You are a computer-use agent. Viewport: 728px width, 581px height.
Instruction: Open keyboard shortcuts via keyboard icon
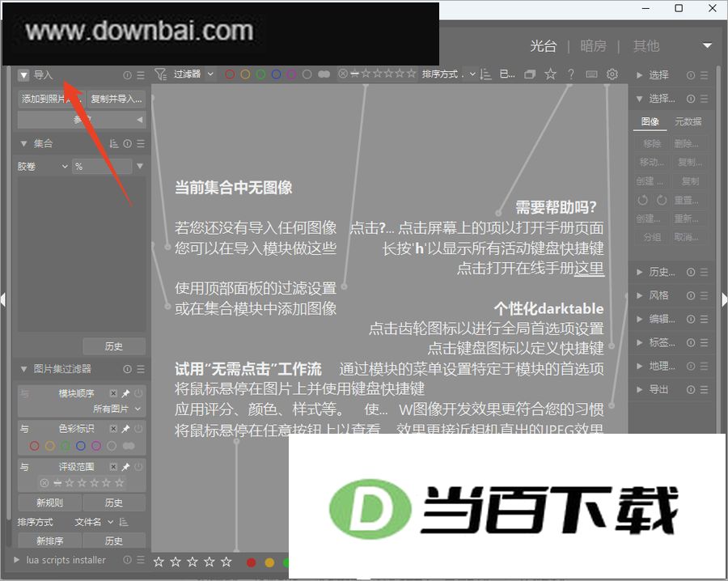tap(591, 74)
